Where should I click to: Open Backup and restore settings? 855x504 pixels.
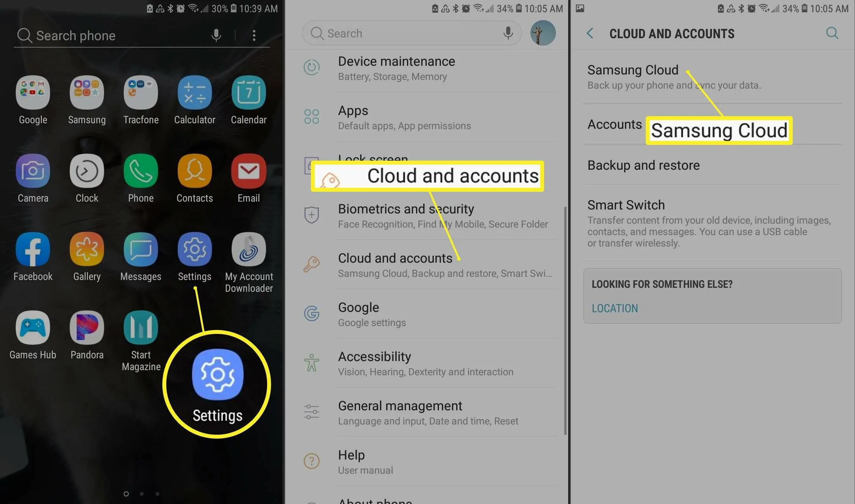pos(643,165)
